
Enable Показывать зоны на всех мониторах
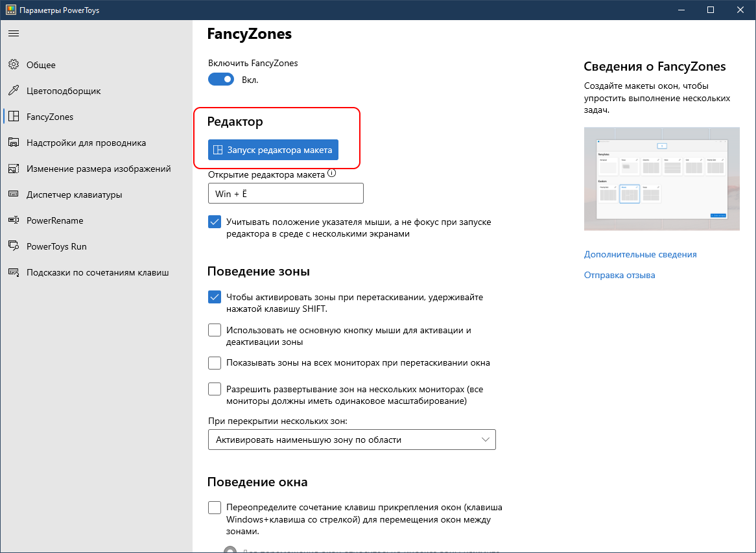click(x=215, y=363)
